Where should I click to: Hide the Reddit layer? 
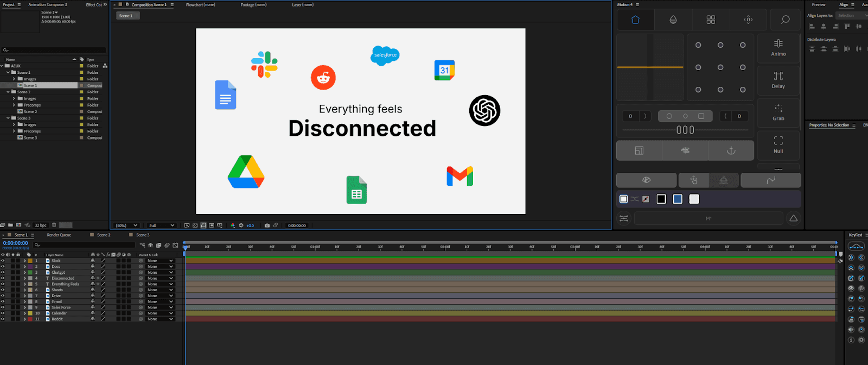pyautogui.click(x=3, y=319)
